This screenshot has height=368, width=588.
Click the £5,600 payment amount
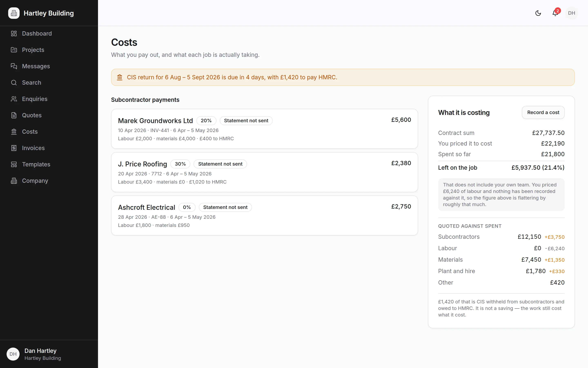[401, 120]
